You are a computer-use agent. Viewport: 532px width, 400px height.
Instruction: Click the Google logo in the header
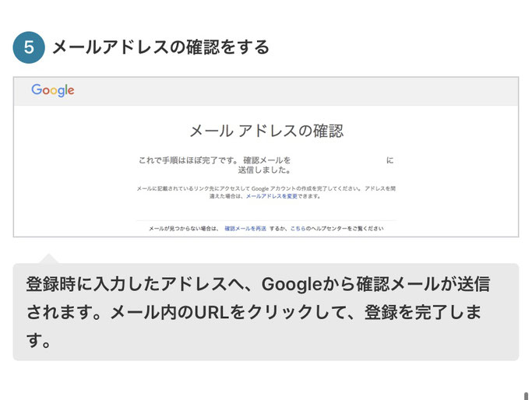click(x=53, y=90)
